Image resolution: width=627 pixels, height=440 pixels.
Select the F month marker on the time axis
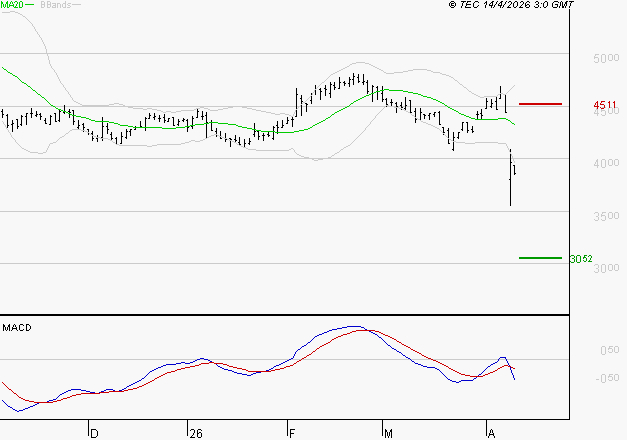[x=292, y=434]
